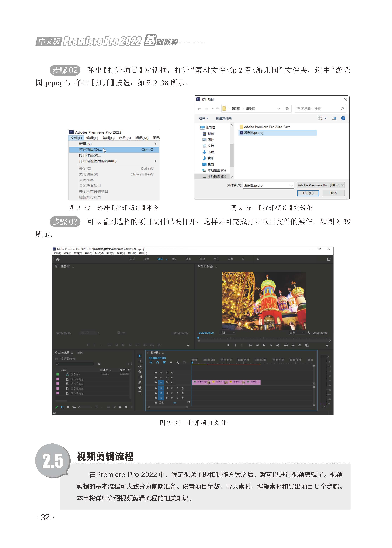This screenshot has width=392, height=548.
Task: Select the Track Select Forward tool
Action: coord(140,361)
